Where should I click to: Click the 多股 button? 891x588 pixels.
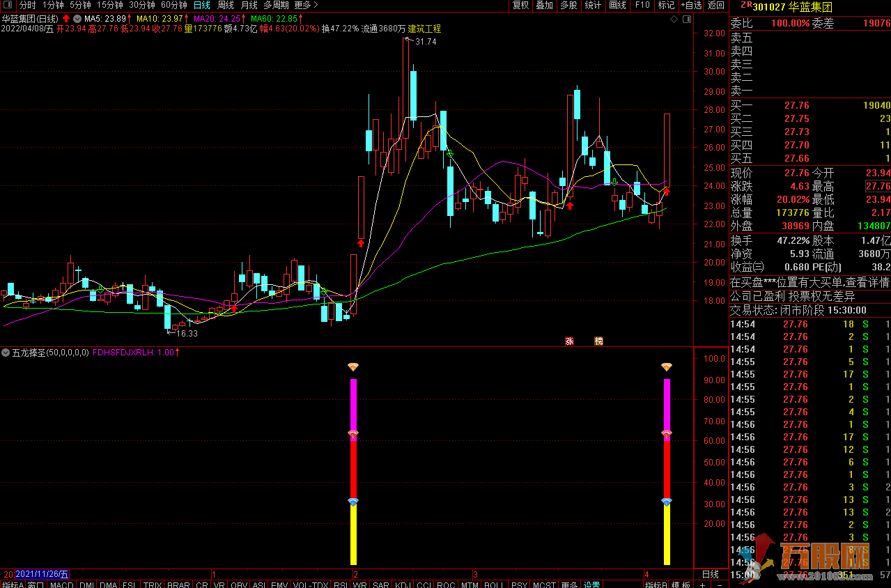[568, 5]
